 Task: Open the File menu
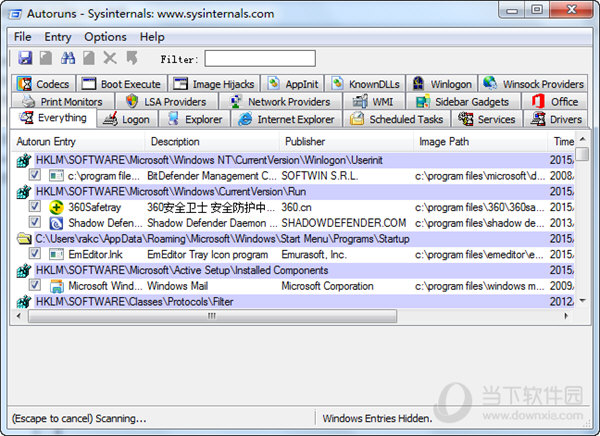tap(23, 37)
